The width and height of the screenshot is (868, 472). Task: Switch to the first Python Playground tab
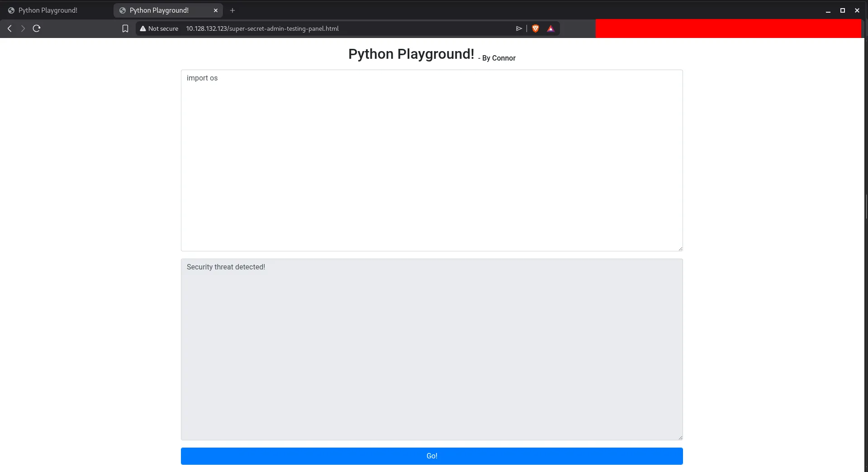48,10
